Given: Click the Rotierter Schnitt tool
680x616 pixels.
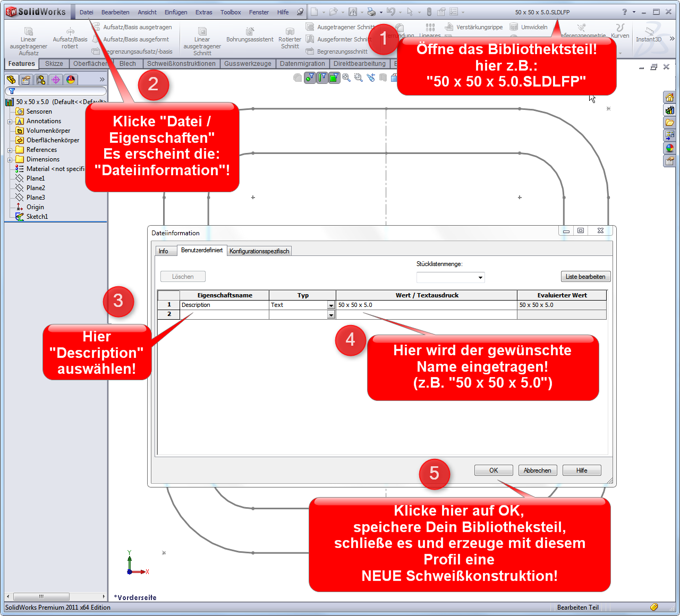Looking at the screenshot, I should pos(290,39).
